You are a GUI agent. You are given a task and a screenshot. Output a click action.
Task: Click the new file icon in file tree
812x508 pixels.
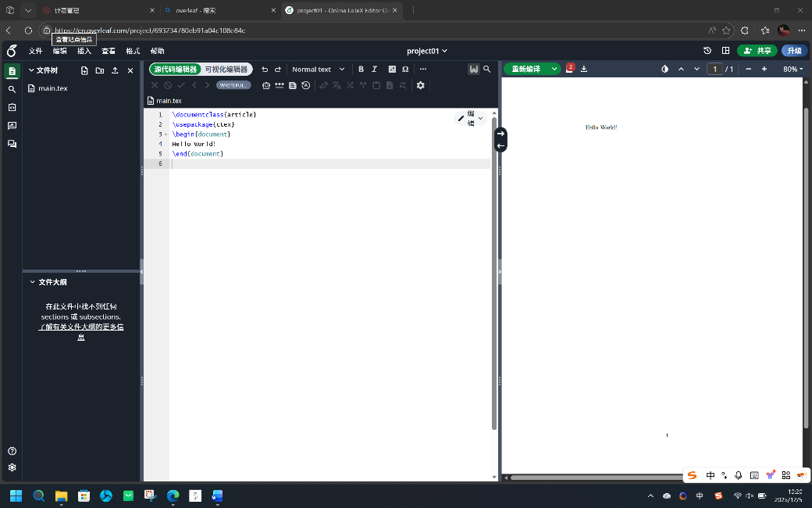84,70
